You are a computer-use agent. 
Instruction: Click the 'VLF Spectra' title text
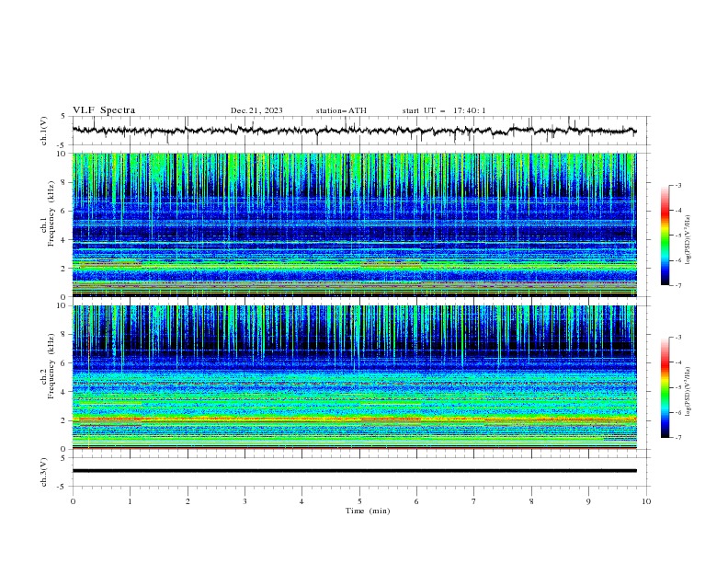tap(104, 110)
